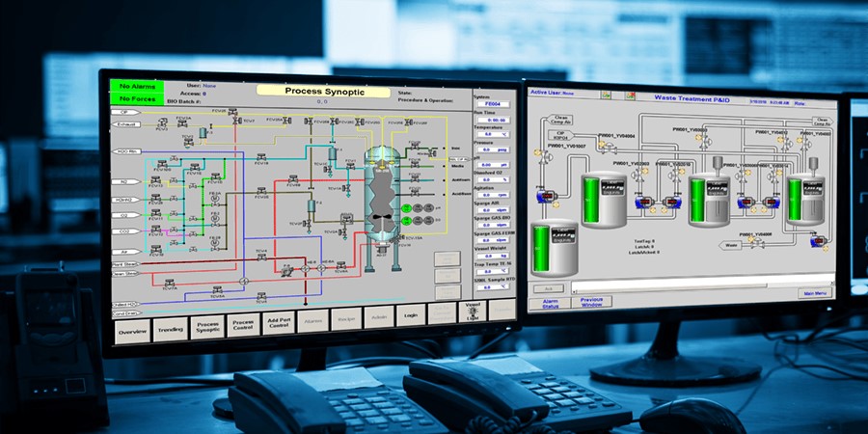The width and height of the screenshot is (868, 434).
Task: Open the Overview screen
Action: (x=133, y=332)
